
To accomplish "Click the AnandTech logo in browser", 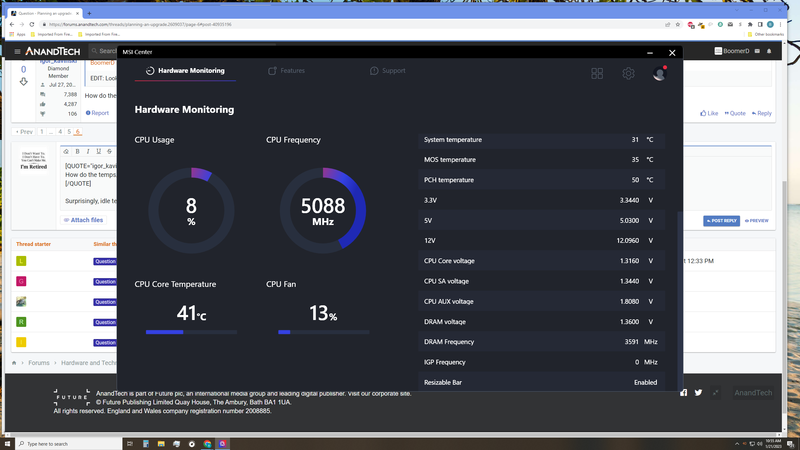I will click(x=53, y=52).
